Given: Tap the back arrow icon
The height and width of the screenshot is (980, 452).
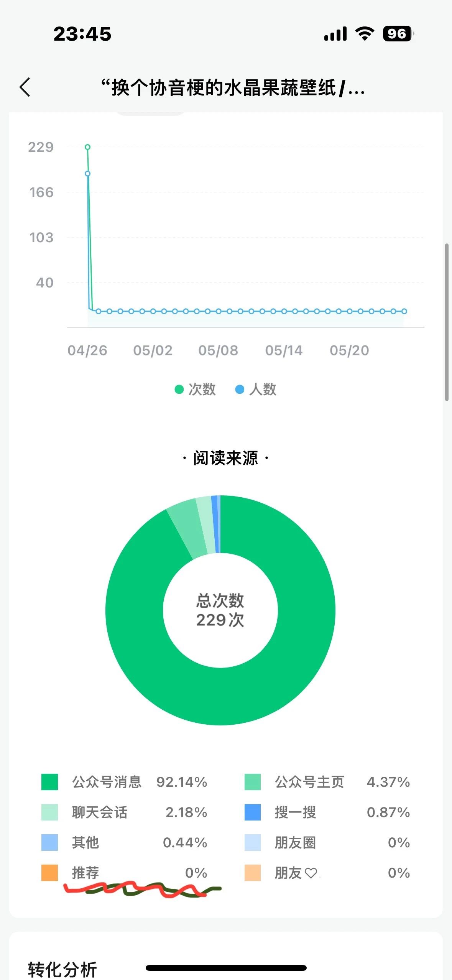Looking at the screenshot, I should 25,87.
